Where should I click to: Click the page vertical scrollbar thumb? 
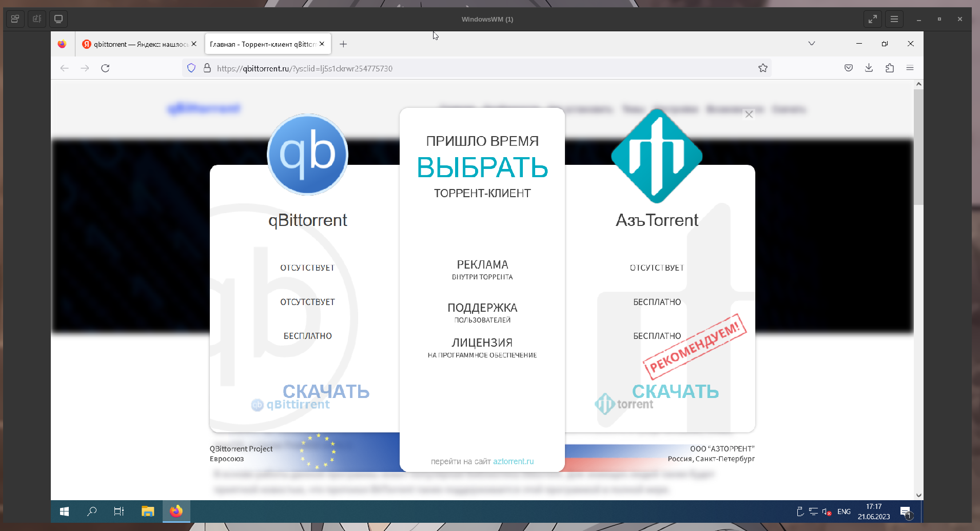point(918,147)
